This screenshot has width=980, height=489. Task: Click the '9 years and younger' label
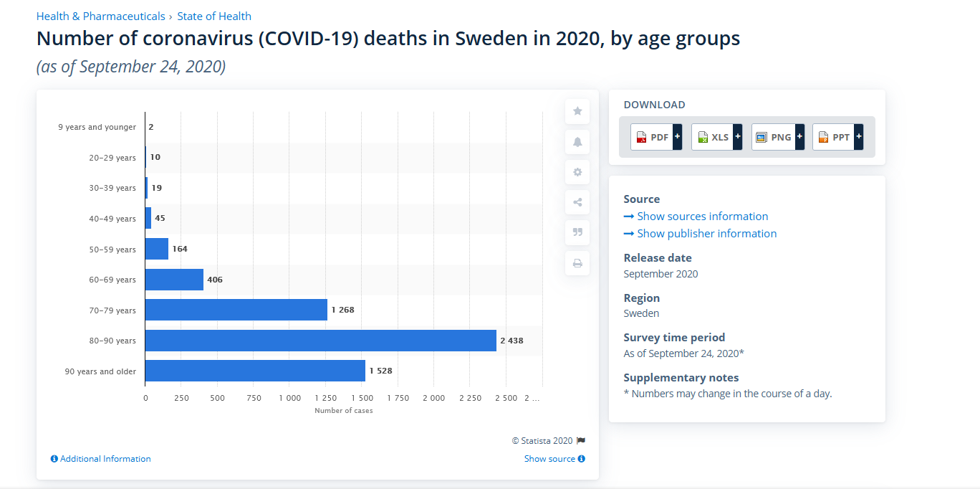[97, 127]
